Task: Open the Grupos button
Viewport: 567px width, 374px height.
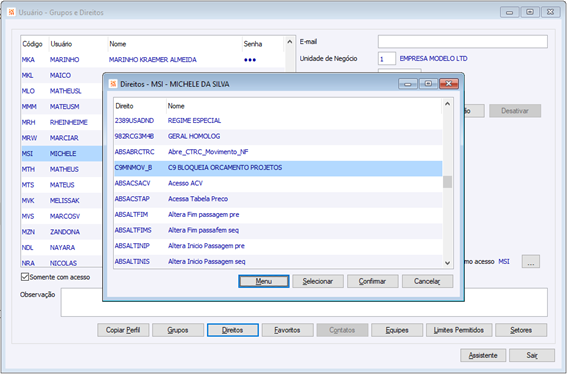Action: [178, 330]
